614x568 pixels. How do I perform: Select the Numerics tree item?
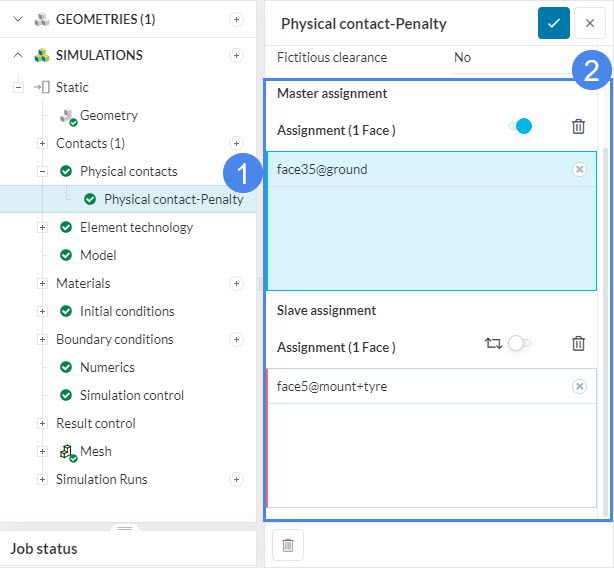point(107,367)
